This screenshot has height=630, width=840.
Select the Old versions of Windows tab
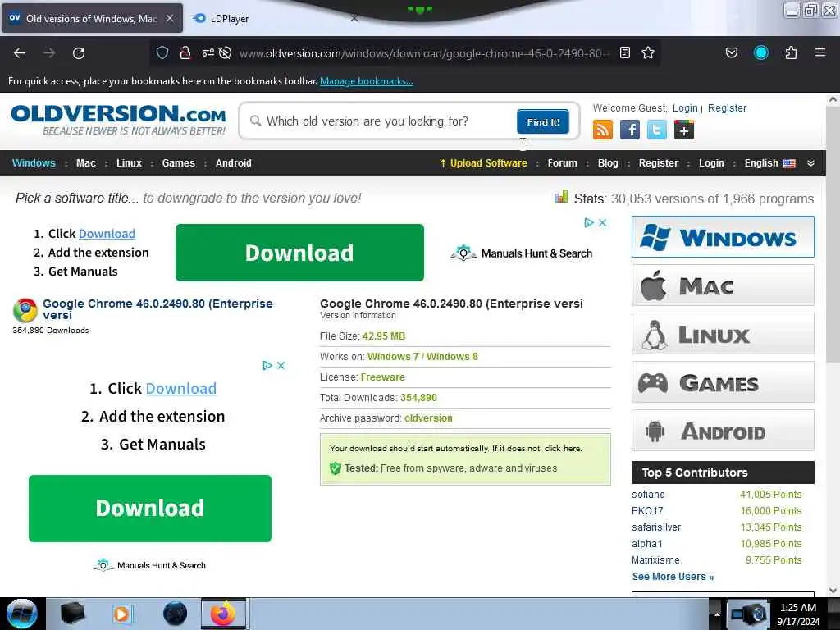click(x=92, y=18)
